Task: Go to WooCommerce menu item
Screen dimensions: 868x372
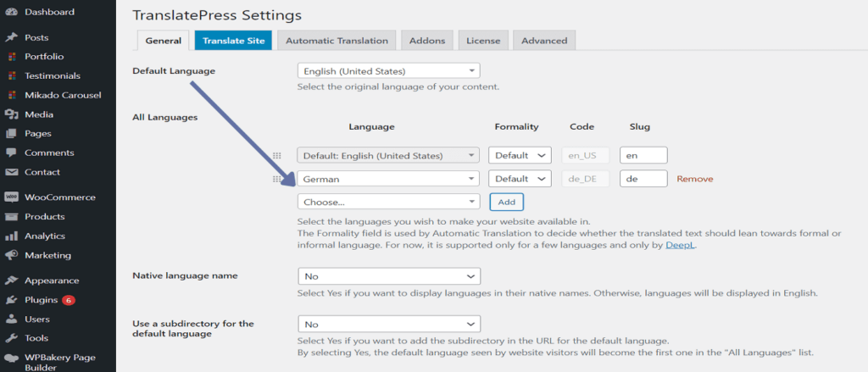Action: (x=60, y=197)
